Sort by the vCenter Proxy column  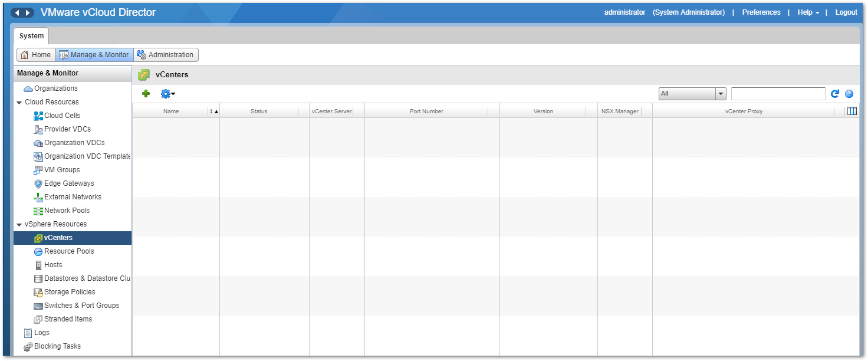(x=744, y=111)
